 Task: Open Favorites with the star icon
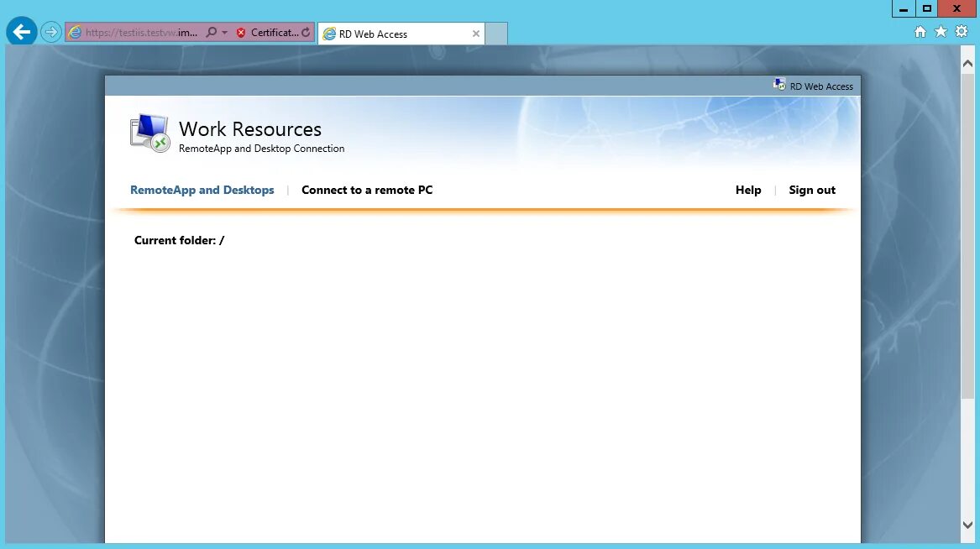coord(941,31)
